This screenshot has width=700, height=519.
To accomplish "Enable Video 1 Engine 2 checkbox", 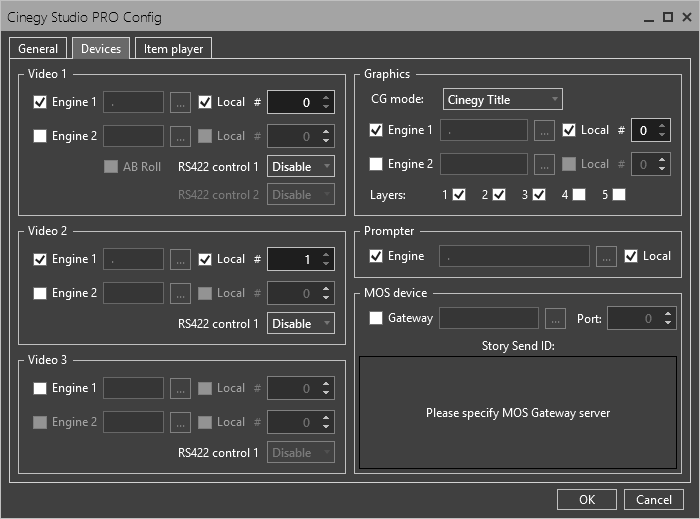I will [x=40, y=136].
